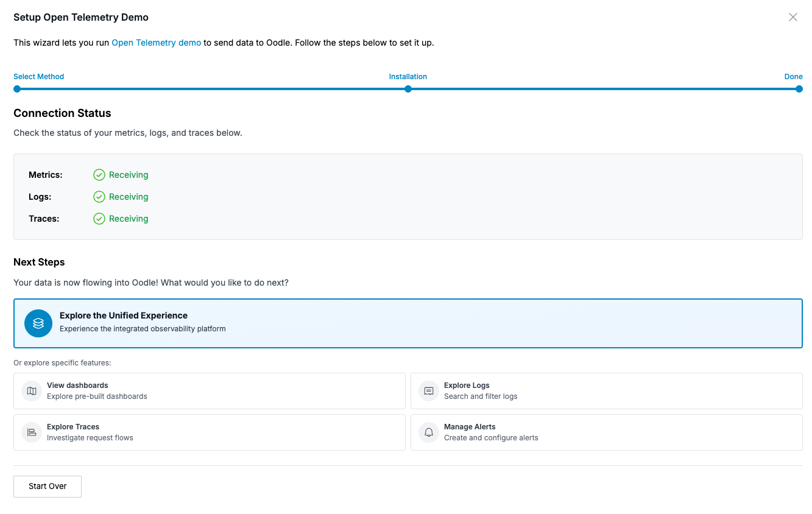Open View dashboards card title
The height and width of the screenshot is (514, 812).
(77, 385)
